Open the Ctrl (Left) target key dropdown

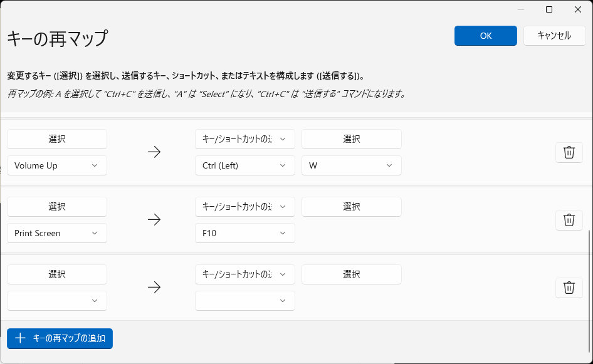coord(244,165)
